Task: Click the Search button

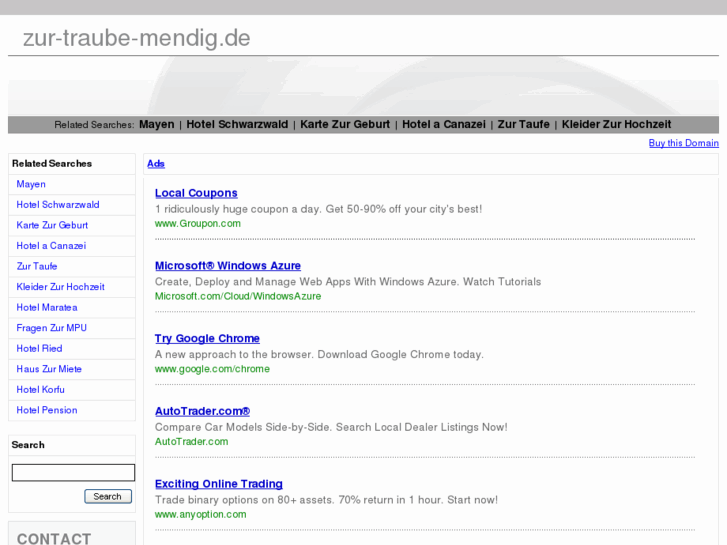Action: 108,496
